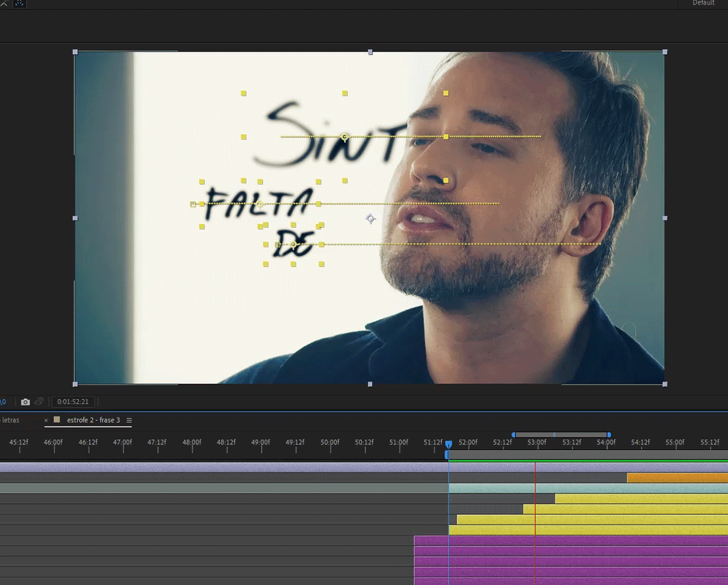Click the bottom-right corner handle of the footage layer
This screenshot has height=585, width=728.
click(x=665, y=385)
